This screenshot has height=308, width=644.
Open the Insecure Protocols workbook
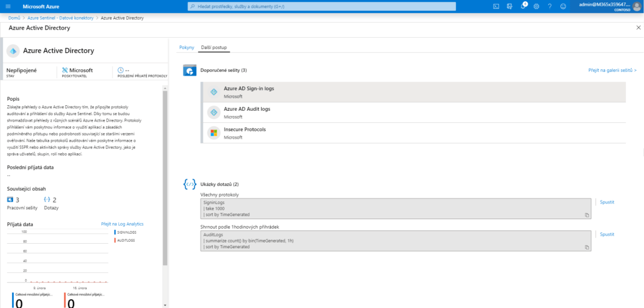[245, 129]
